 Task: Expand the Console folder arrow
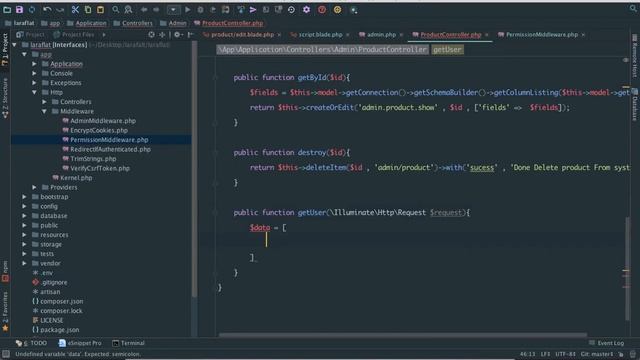click(x=34, y=73)
